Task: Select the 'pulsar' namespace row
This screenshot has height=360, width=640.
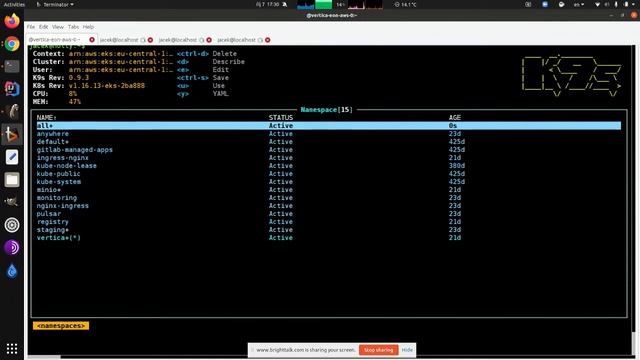Action: 329,213
